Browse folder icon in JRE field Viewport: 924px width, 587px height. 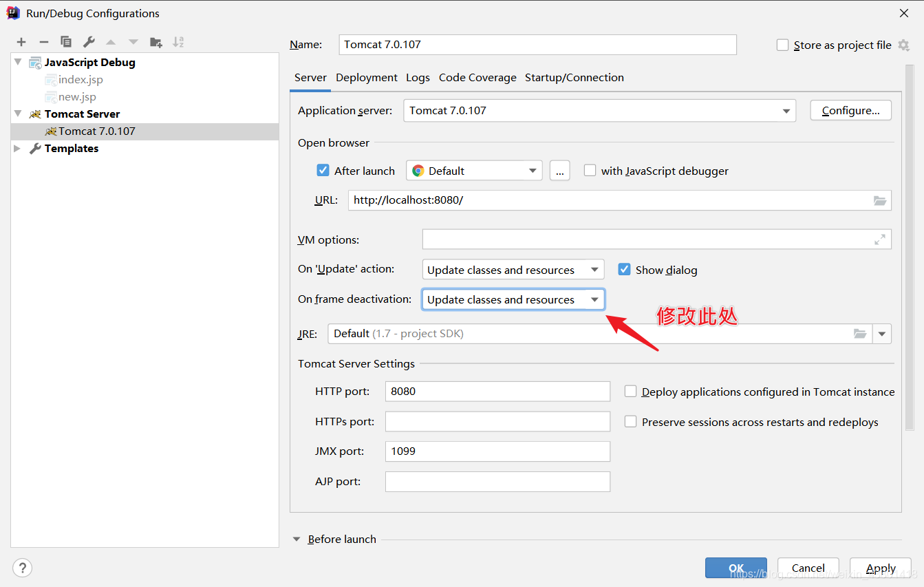(860, 334)
